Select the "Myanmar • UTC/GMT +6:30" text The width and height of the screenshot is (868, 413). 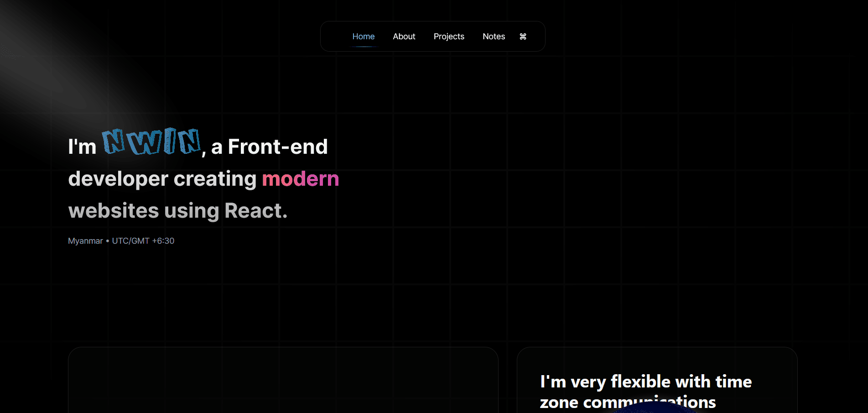tap(121, 241)
